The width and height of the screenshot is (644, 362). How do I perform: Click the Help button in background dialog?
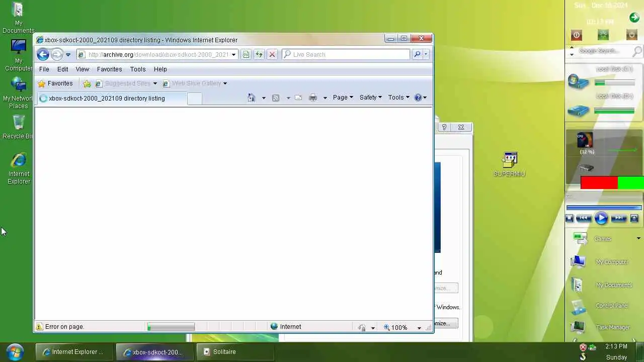pyautogui.click(x=444, y=127)
